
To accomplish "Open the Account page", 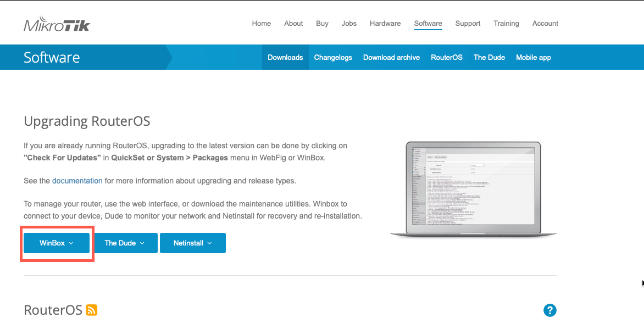I will point(545,23).
